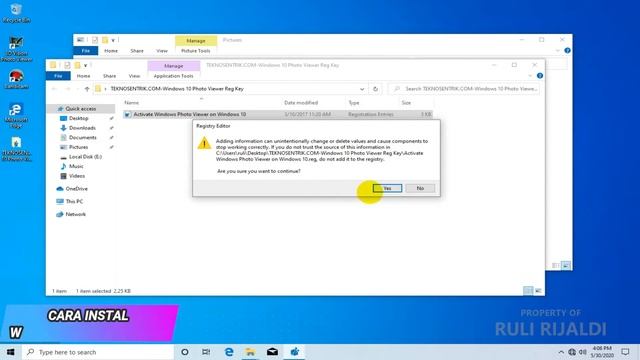Open the volume tray icon
Viewport: 640px width, 360px height.
[x=583, y=352]
